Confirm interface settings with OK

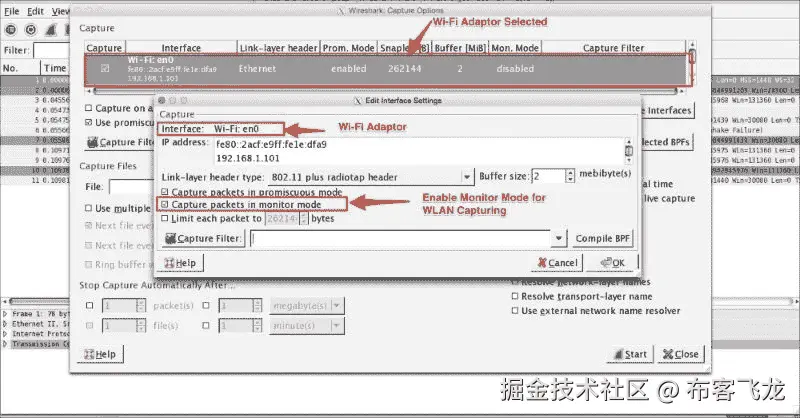pyautogui.click(x=613, y=263)
